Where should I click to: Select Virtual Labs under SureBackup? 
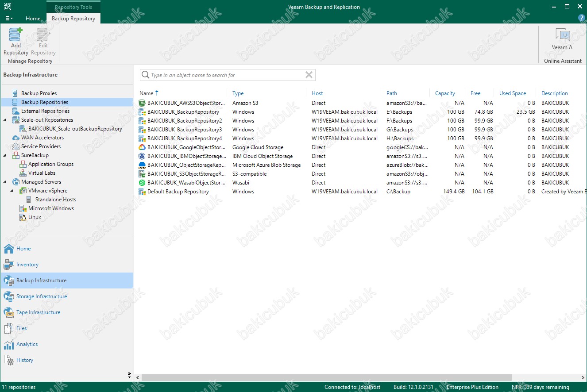(42, 173)
